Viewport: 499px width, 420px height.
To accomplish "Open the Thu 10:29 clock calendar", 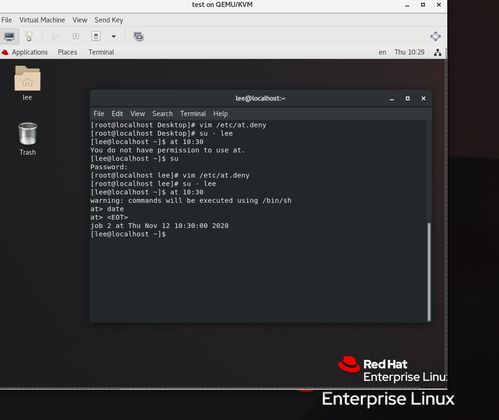I will click(409, 52).
